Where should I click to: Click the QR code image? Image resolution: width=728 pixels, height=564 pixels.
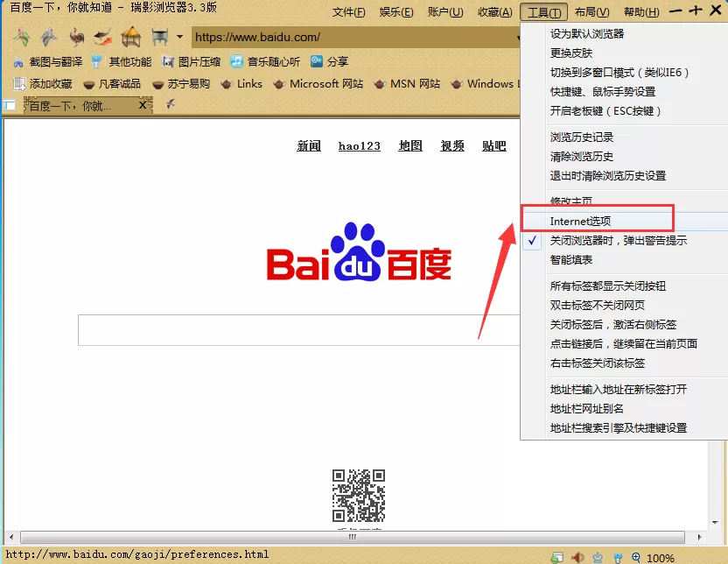click(359, 496)
